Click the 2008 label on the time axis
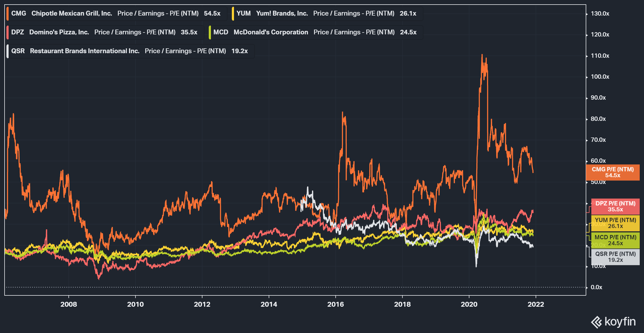The width and height of the screenshot is (644, 333). (69, 304)
